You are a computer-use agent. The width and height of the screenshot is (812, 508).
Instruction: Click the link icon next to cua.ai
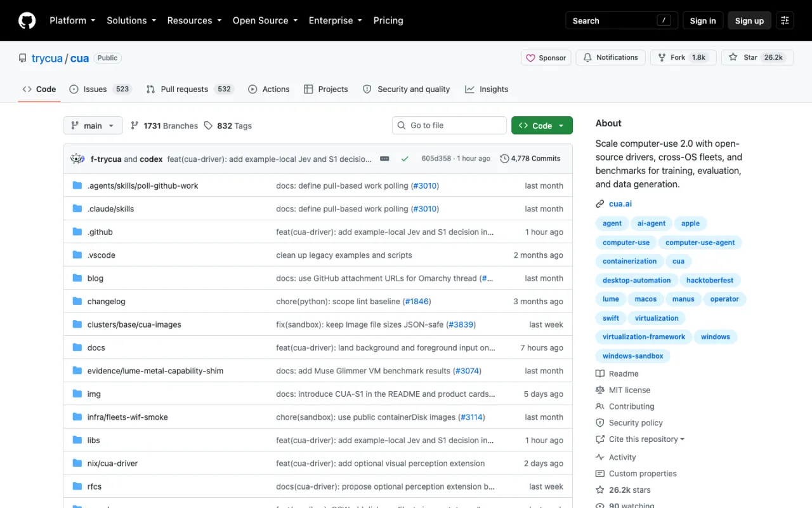pyautogui.click(x=600, y=204)
